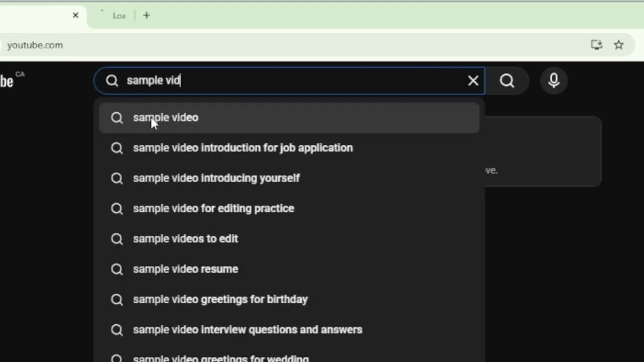The width and height of the screenshot is (644, 362).
Task: Click the search magnifier button
Action: point(507,80)
